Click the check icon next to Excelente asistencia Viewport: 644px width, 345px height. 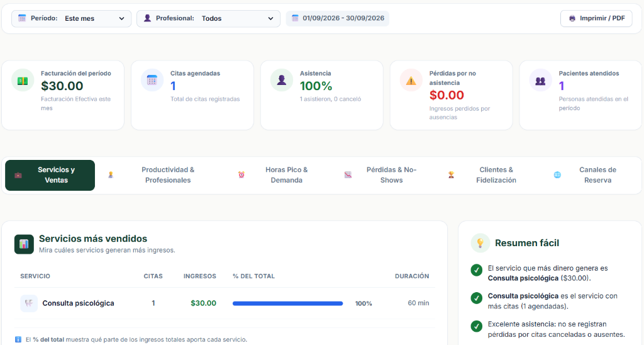pos(477,326)
